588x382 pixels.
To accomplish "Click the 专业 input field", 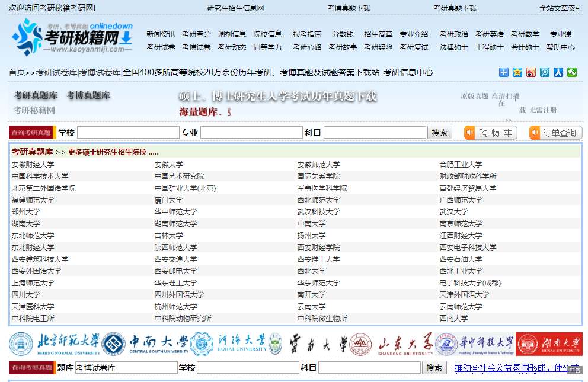I will [x=252, y=133].
